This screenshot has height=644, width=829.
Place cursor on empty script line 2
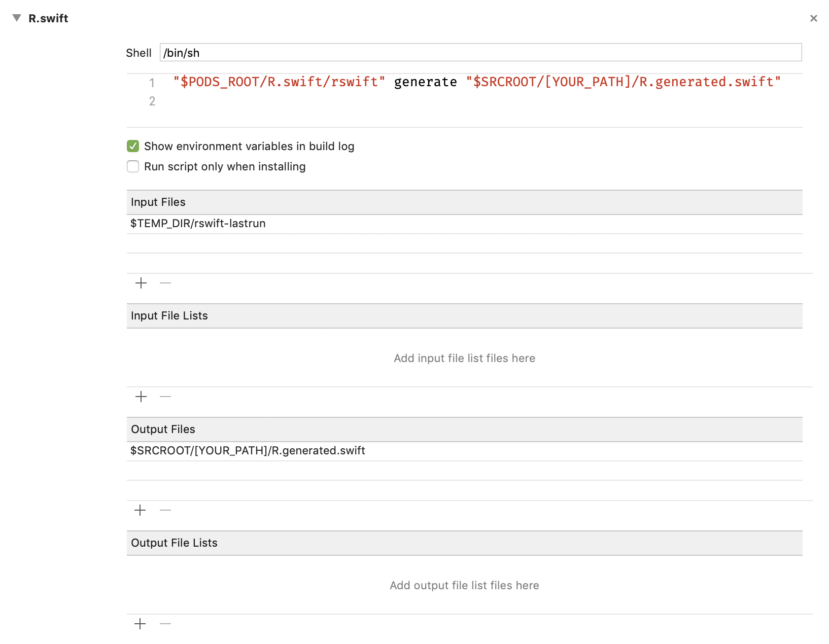[477, 101]
